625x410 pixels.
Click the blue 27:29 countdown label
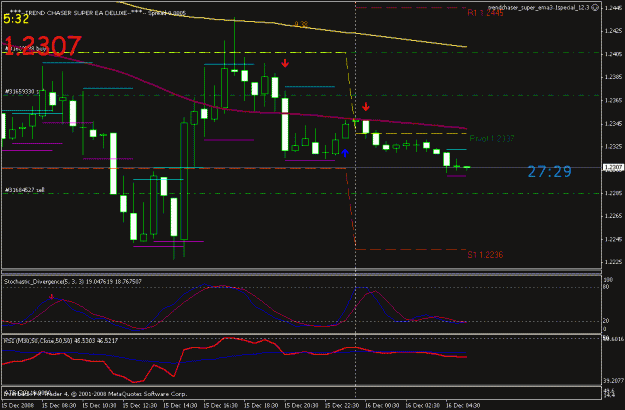click(549, 172)
